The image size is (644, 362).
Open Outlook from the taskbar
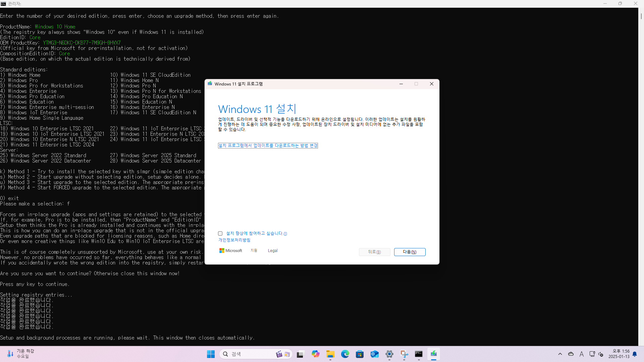375,354
